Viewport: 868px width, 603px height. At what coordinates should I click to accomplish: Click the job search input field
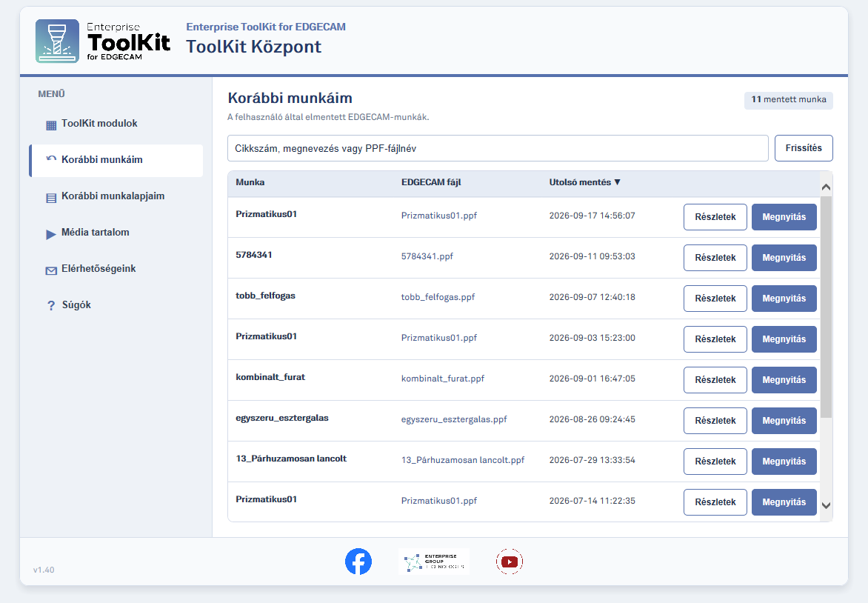tap(498, 148)
